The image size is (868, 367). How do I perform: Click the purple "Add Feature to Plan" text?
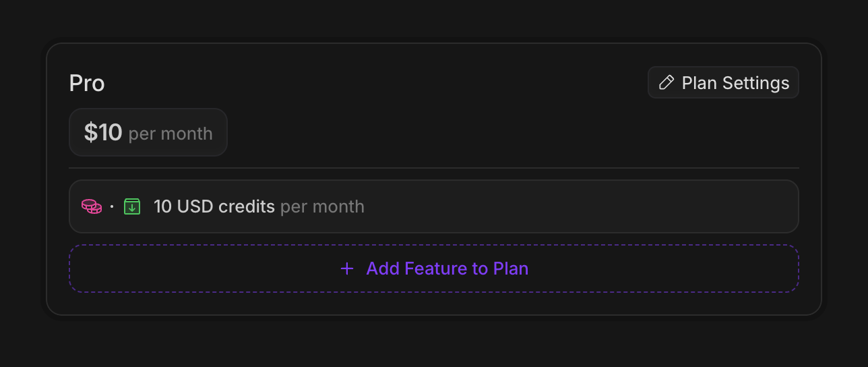447,269
